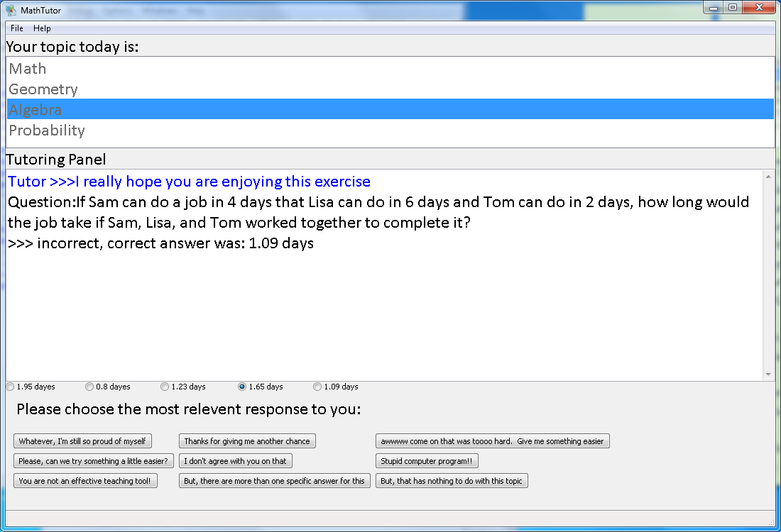Open the Help menu
The width and height of the screenshot is (781, 532).
pos(42,28)
